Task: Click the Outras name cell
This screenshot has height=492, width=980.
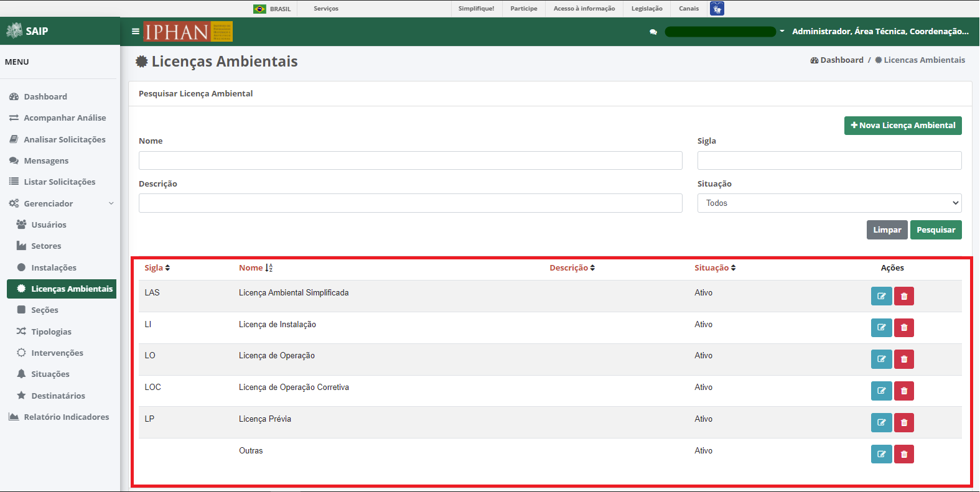Action: pos(251,450)
